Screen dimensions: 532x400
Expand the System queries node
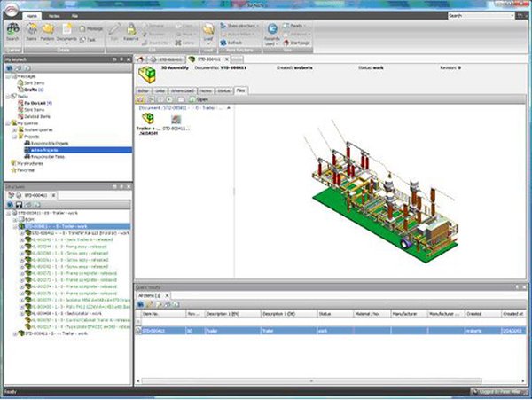point(14,130)
